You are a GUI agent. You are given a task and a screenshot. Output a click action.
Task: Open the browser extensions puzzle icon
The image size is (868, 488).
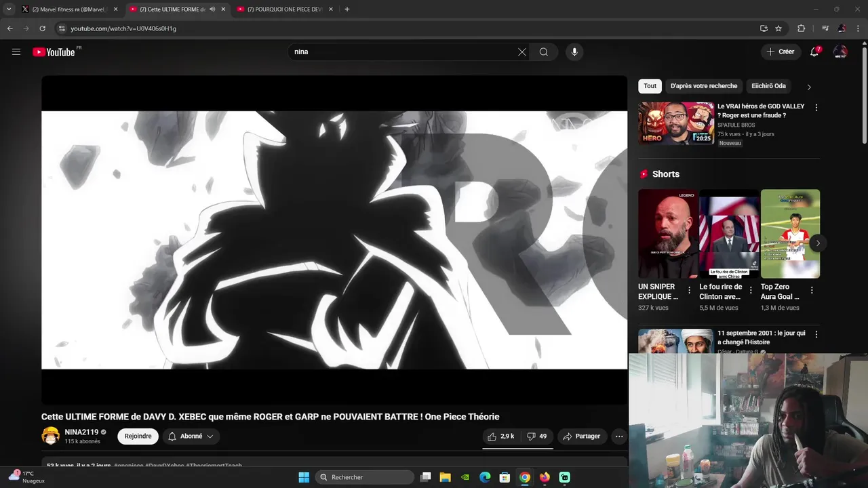[801, 28]
